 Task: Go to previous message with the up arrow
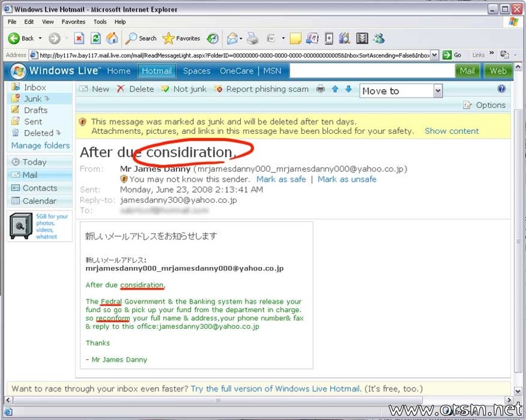pyautogui.click(x=335, y=89)
